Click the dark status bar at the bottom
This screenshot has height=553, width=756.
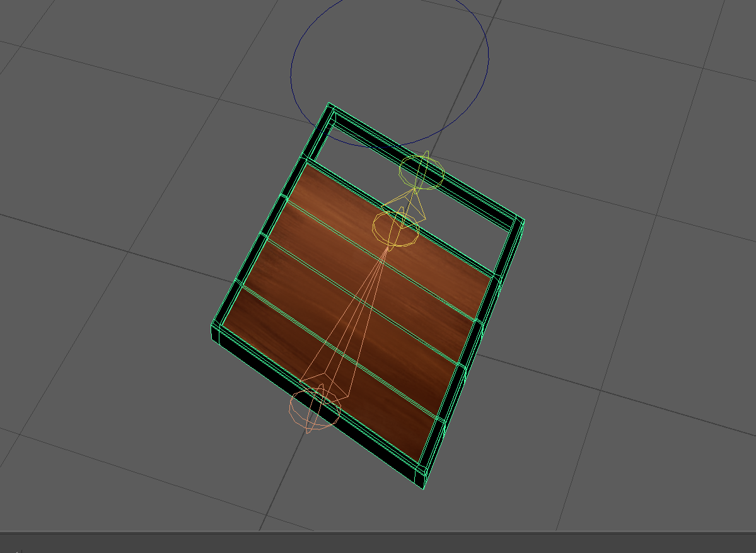pos(378,542)
